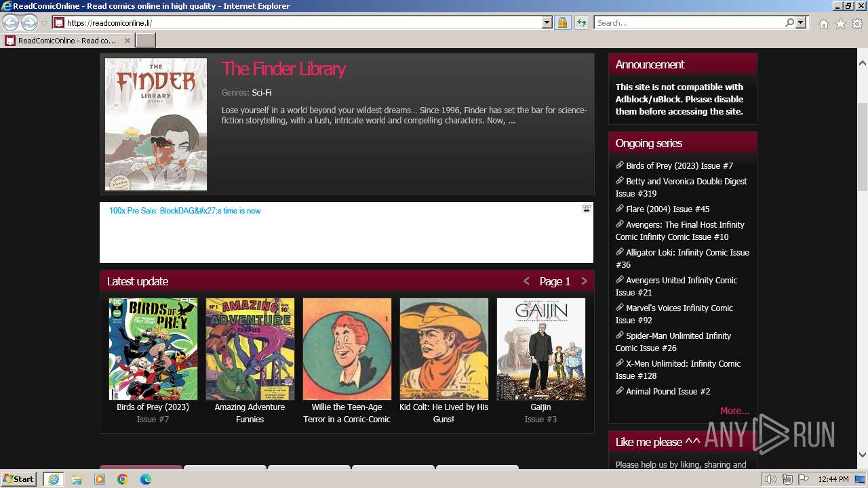Go to next page of Latest update
This screenshot has height=488, width=868.
tap(584, 281)
